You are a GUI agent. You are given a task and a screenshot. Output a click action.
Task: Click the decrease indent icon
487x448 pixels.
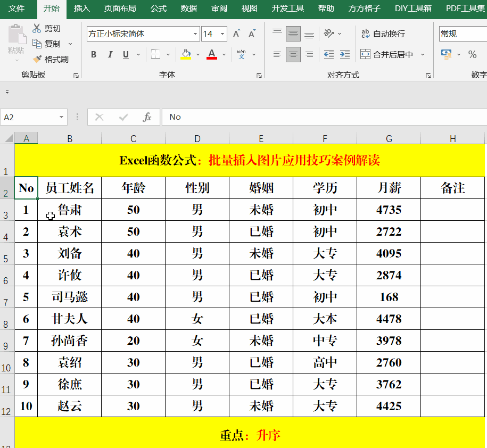[x=328, y=54]
